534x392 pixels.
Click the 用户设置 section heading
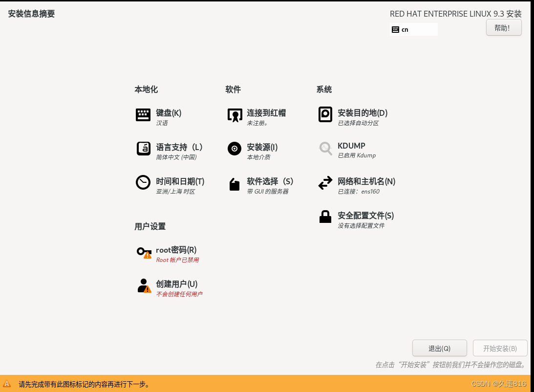150,226
